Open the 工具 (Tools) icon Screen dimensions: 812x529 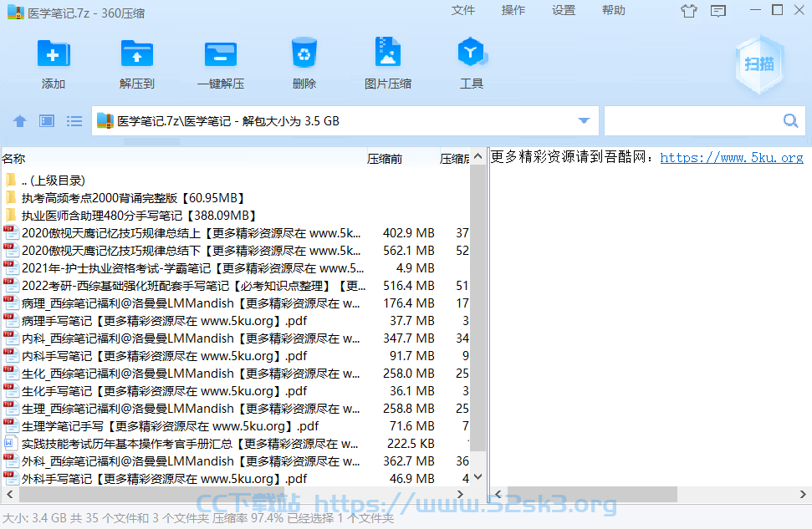tap(472, 53)
